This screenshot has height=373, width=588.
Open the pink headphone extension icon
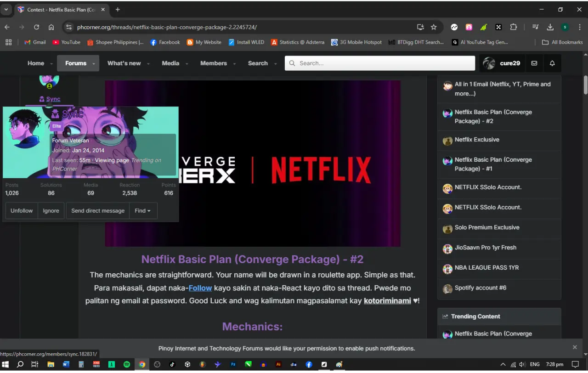click(x=469, y=27)
